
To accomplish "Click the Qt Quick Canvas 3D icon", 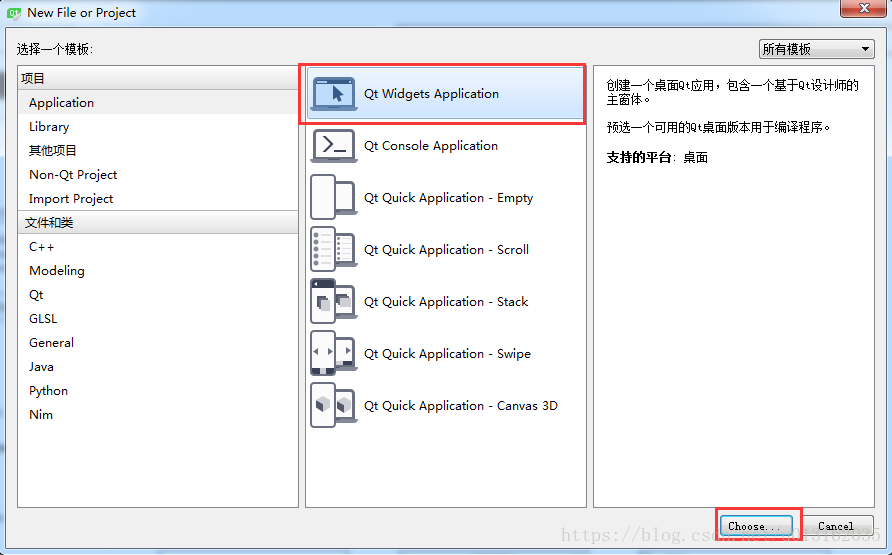I will click(334, 405).
